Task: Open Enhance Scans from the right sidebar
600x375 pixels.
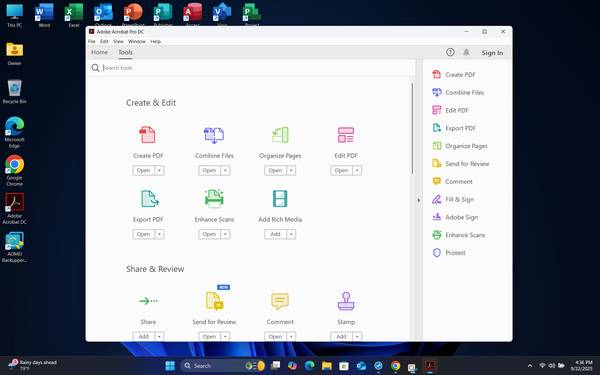Action: coord(458,235)
